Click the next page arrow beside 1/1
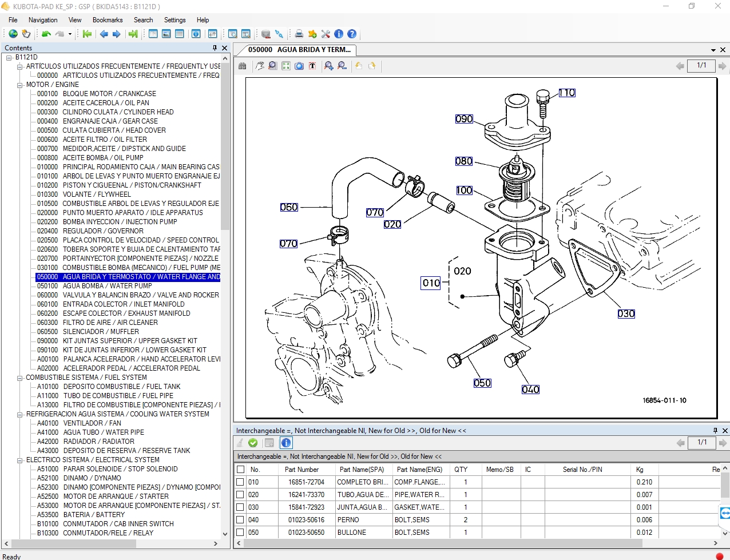Image resolution: width=730 pixels, height=560 pixels. [x=723, y=65]
